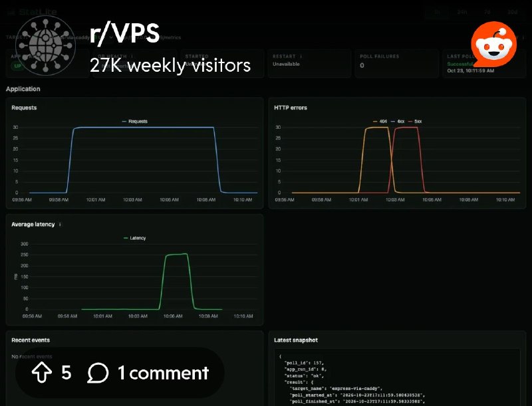Viewport: 532px width, 406px height.
Task: Click the 'Oct 23, 10:11:59 AM' last poll time
Action: pos(471,70)
